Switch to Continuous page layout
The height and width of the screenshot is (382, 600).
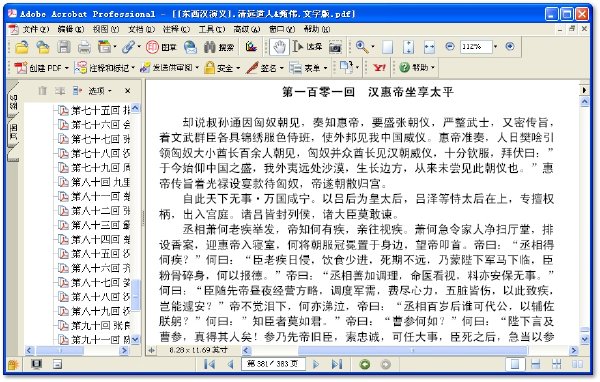[x=536, y=364]
